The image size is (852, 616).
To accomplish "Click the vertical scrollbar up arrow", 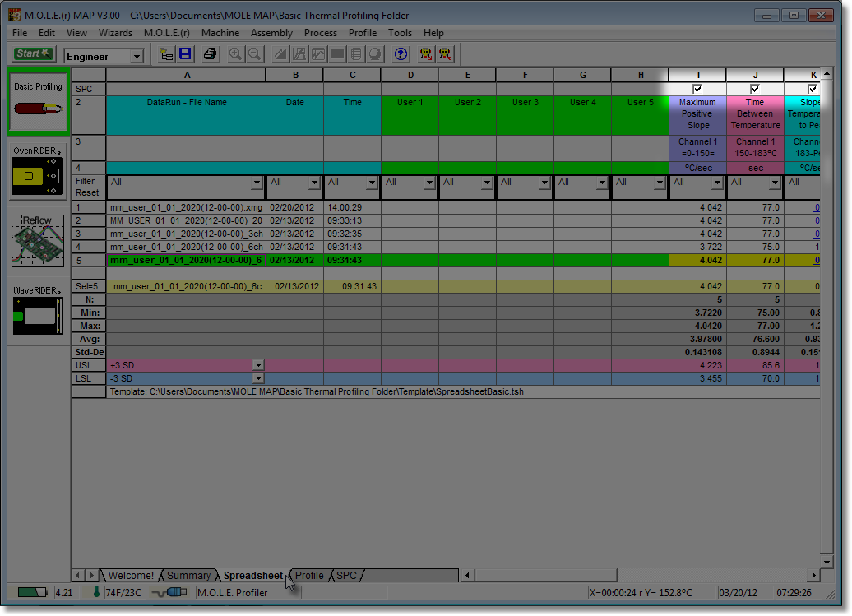I will pos(827,73).
